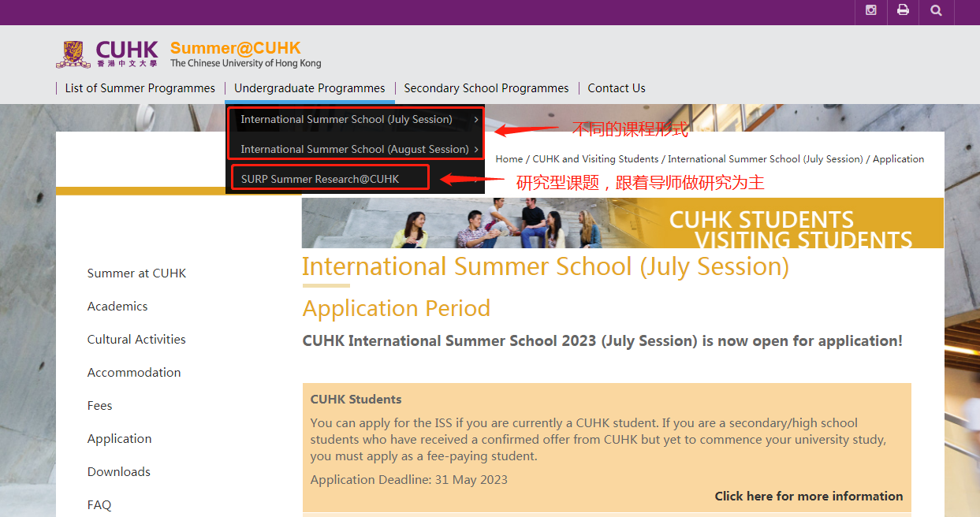Open FAQ sidebar link

tap(99, 505)
